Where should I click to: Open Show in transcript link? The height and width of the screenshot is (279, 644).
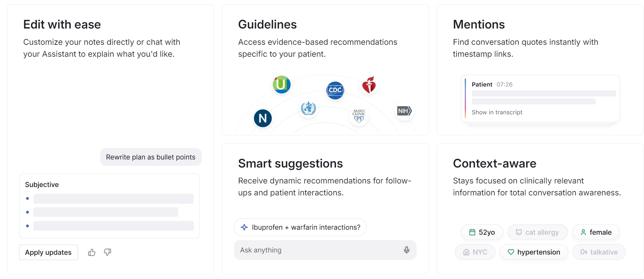pos(497,112)
